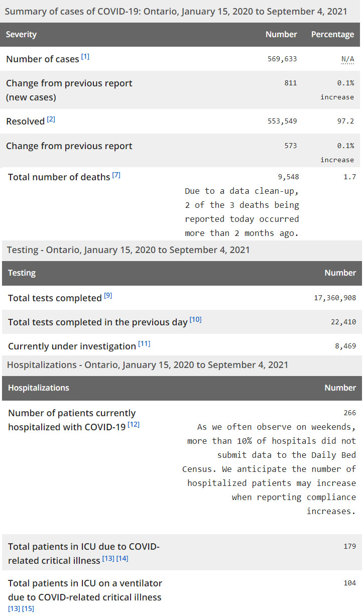Click the 17,360,908 total tests value
364x615 pixels.
[x=335, y=298]
